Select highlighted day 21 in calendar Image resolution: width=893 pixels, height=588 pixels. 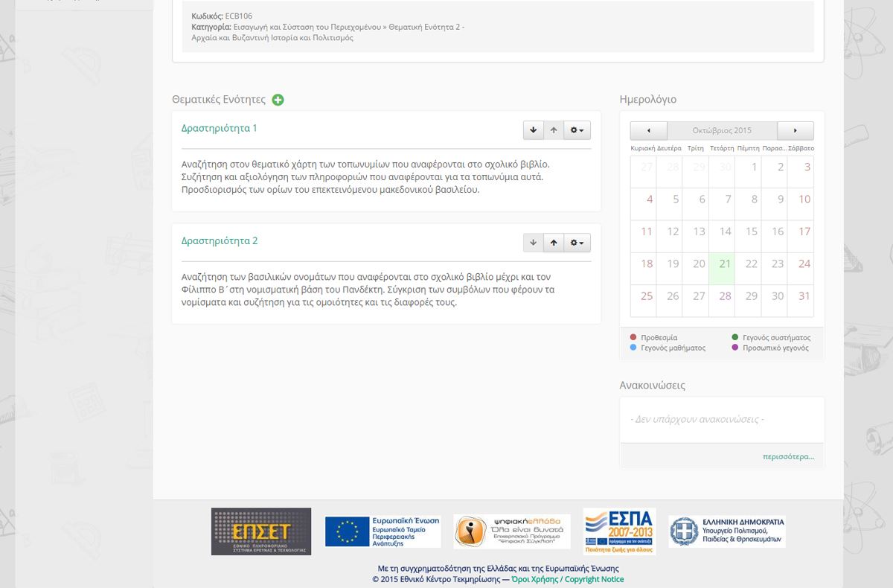(725, 264)
